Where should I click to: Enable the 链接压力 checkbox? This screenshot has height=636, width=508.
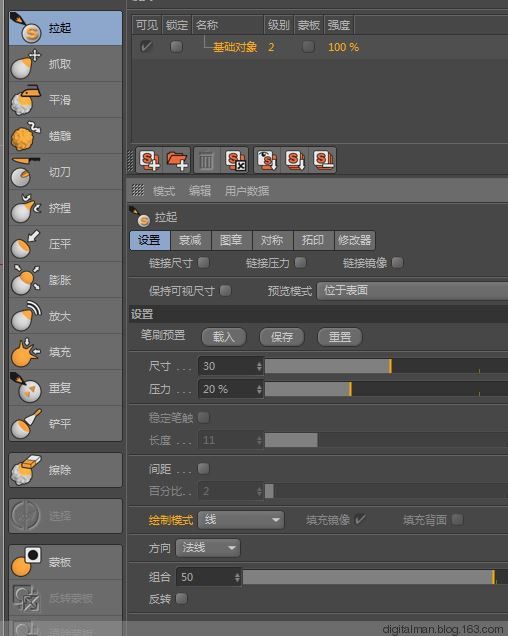click(x=301, y=263)
